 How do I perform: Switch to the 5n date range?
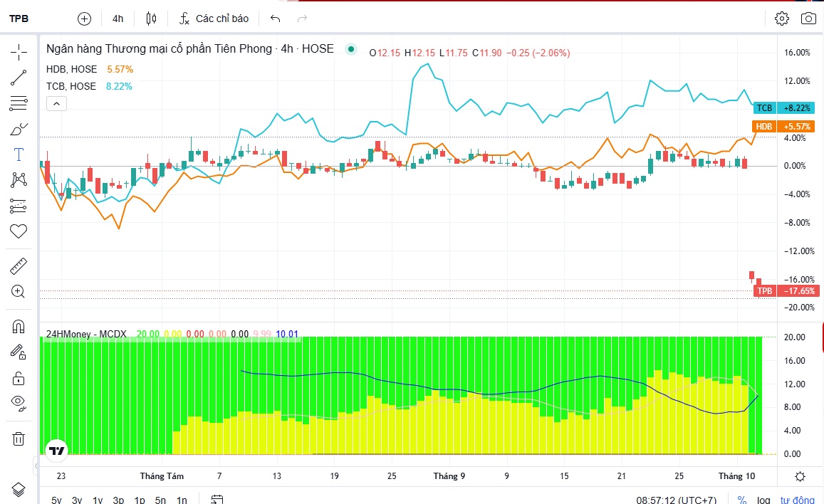(x=160, y=500)
